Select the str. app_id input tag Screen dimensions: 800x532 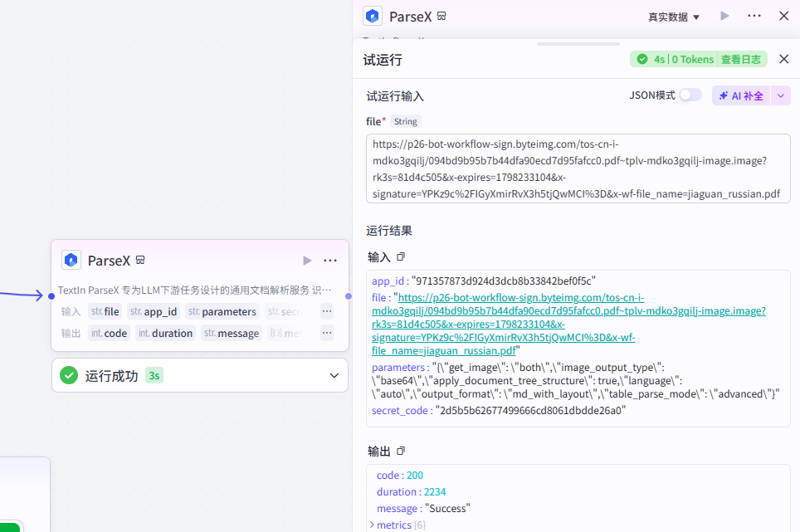[154, 312]
